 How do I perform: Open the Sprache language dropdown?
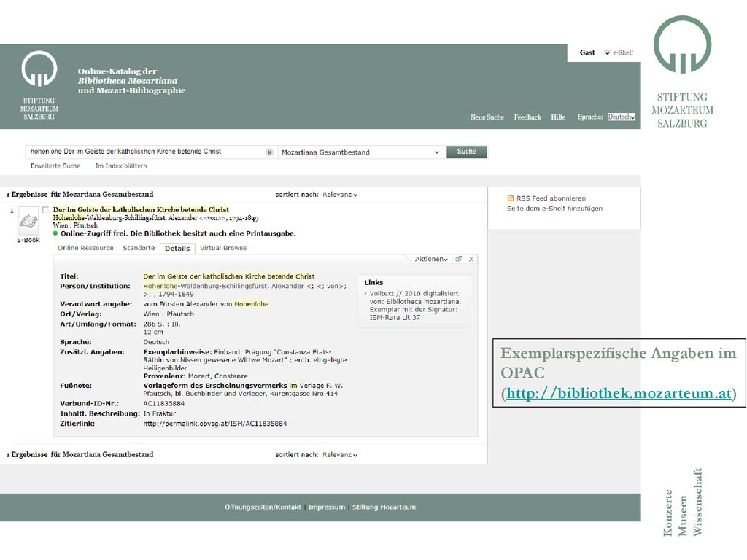(622, 117)
